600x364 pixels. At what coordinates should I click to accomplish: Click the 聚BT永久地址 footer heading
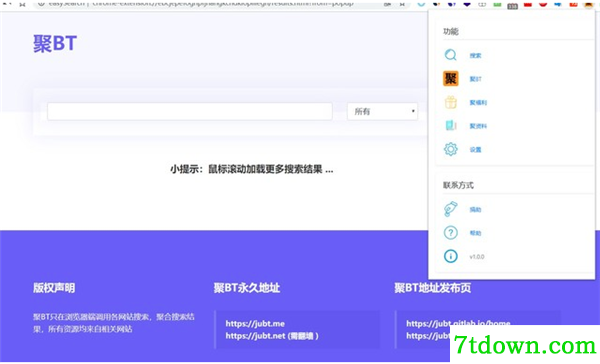click(247, 288)
